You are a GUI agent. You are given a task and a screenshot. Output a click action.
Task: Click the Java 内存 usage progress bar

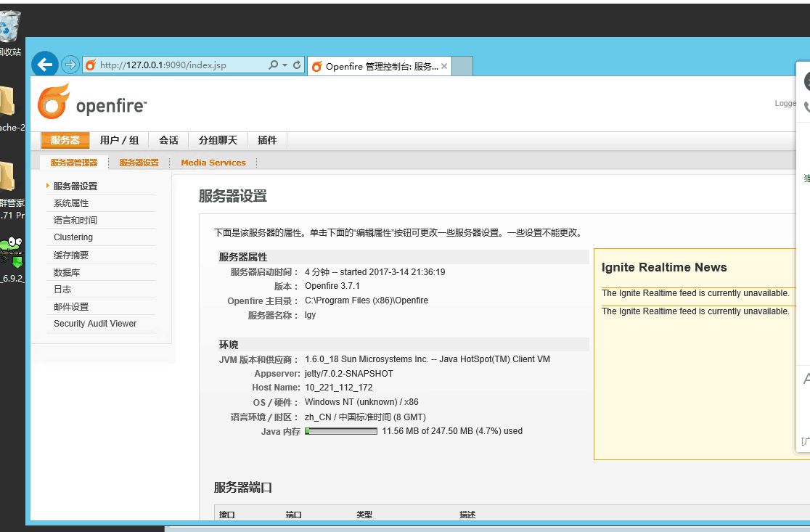[x=341, y=431]
